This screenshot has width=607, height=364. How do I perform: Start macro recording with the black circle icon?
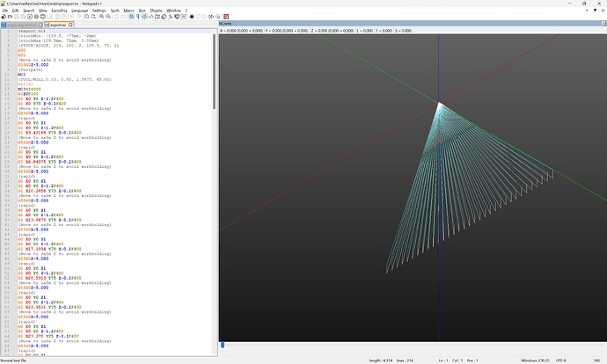(x=192, y=17)
